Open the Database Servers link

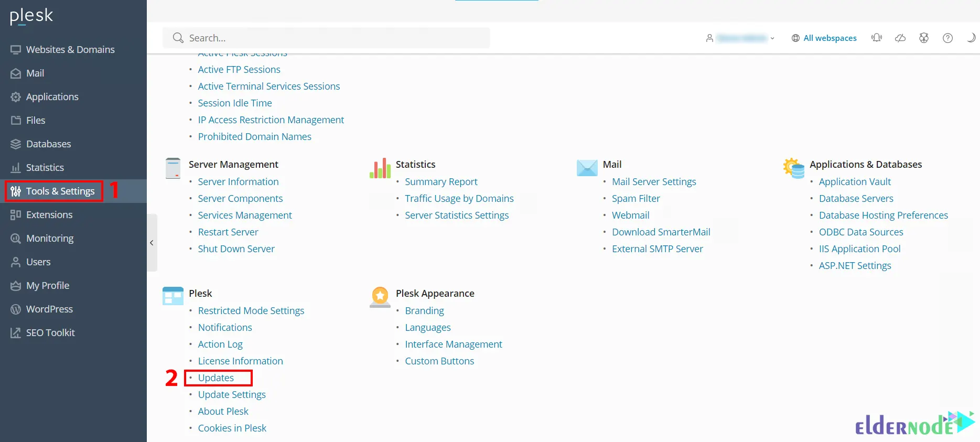pyautogui.click(x=856, y=199)
